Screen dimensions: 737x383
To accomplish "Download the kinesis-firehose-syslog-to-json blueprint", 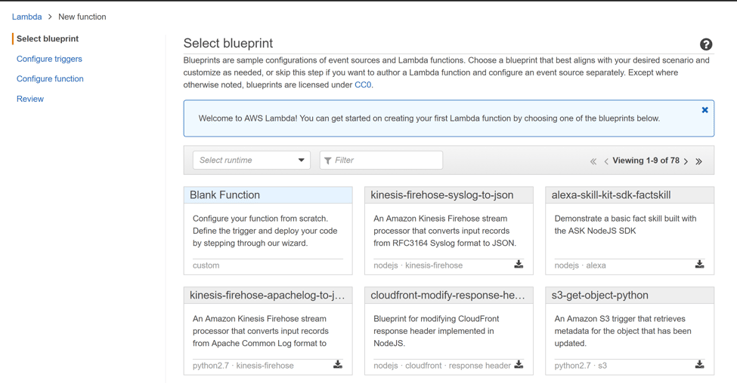I will click(x=518, y=264).
